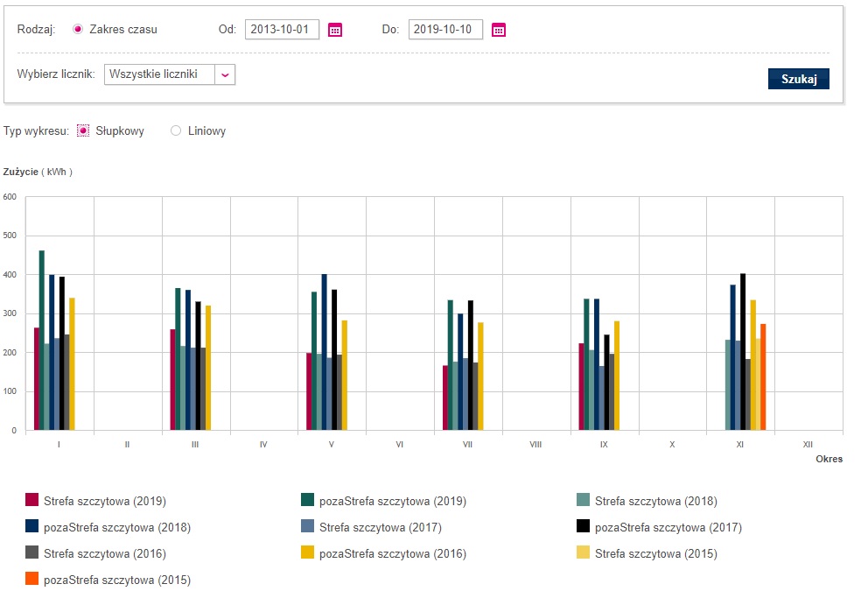Click the orange pozaStrefa szczytowa (2015) swatch
The image size is (868, 591).
click(32, 580)
